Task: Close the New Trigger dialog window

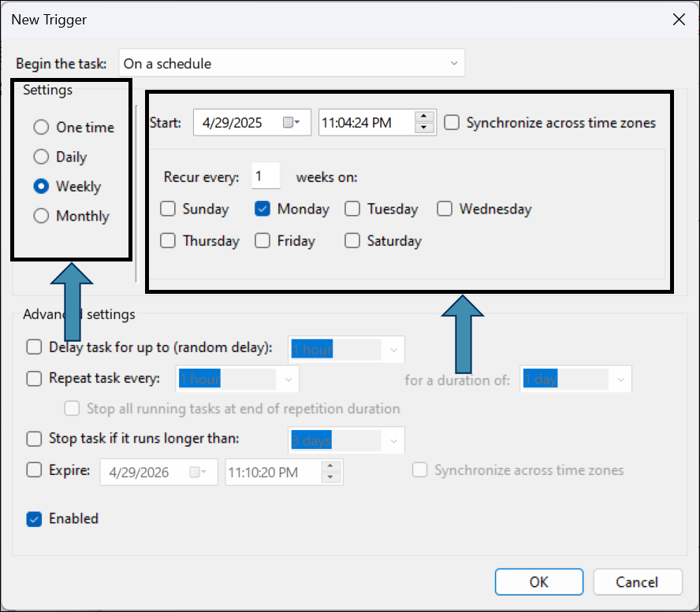Action: pos(678,20)
